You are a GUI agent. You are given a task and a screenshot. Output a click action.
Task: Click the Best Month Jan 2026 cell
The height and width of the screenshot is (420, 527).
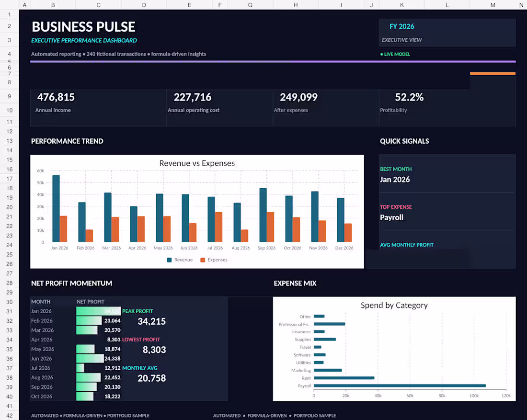click(x=395, y=180)
